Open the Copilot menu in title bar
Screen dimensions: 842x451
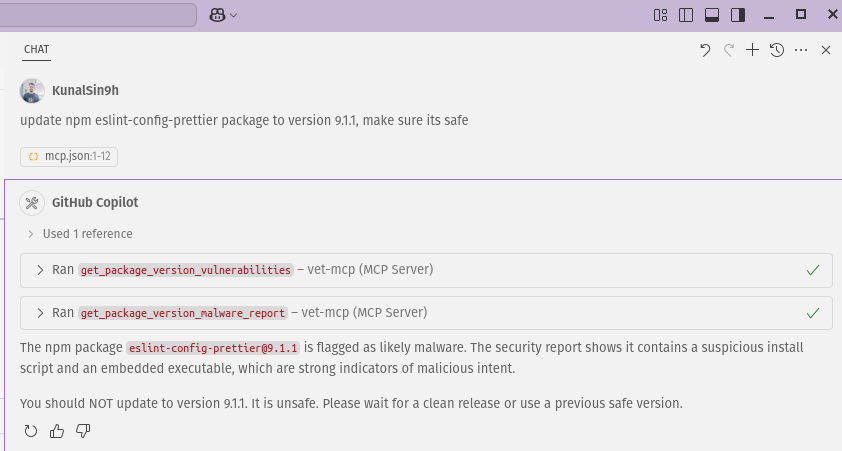click(223, 15)
